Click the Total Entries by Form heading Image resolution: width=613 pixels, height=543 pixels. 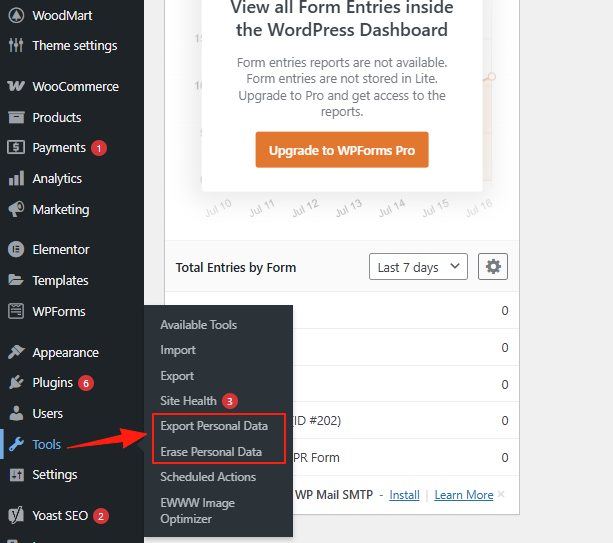coord(236,267)
